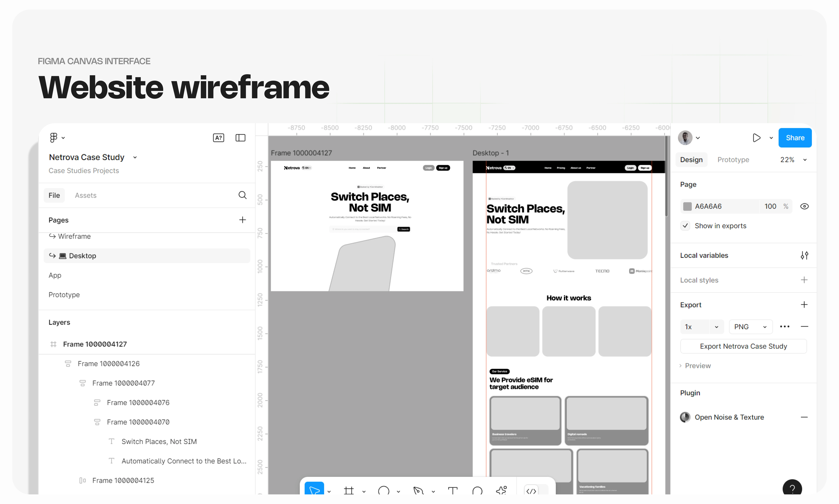Switch to the Prototype tab
This screenshot has height=504, width=839.
(x=733, y=160)
